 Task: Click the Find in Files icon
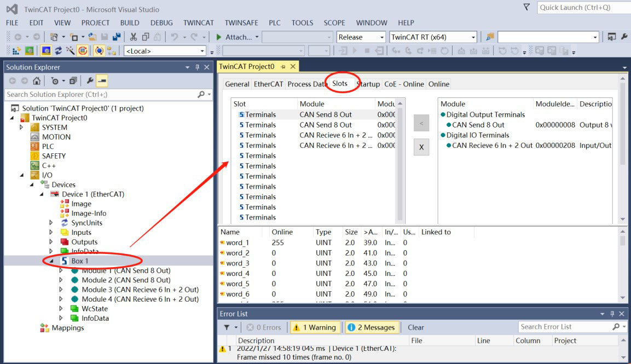pyautogui.click(x=490, y=37)
